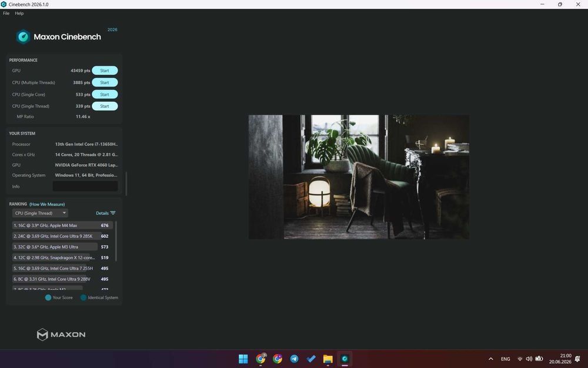Click the Identical System legend dot
The height and width of the screenshot is (368, 588).
[x=83, y=297]
